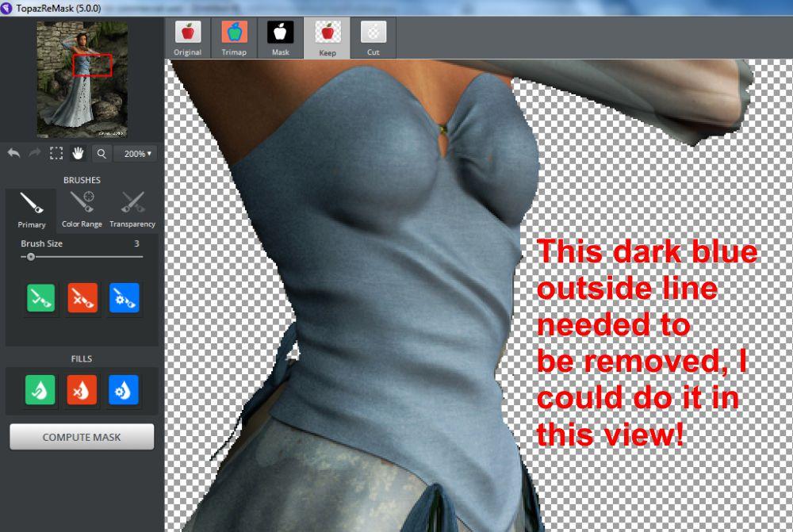This screenshot has width=793, height=532.
Task: Select the marquee selection tool
Action: coord(56,153)
